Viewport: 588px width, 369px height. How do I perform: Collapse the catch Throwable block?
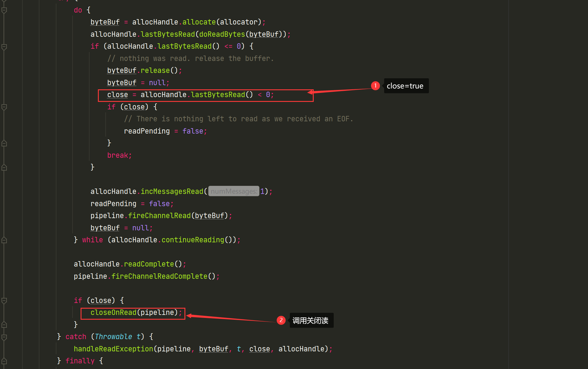4,337
